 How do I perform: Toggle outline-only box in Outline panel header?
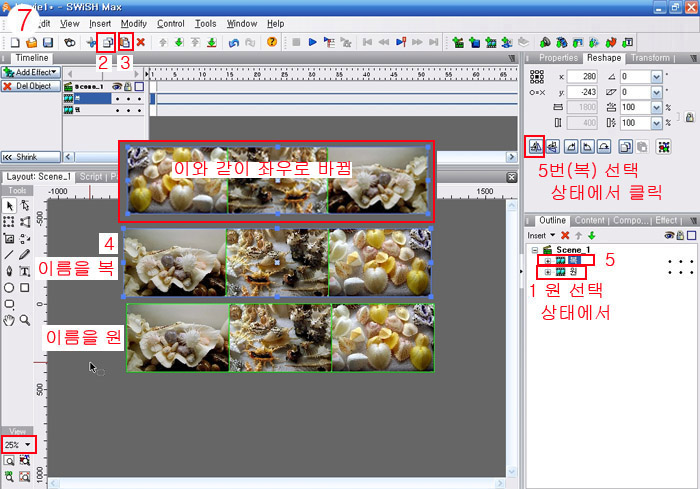692,235
